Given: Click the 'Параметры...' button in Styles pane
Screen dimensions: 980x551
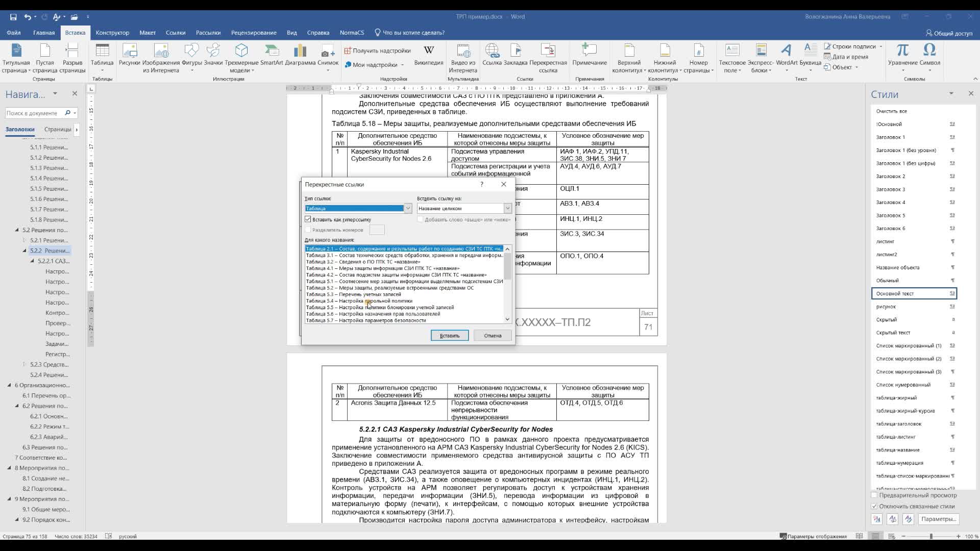Looking at the screenshot, I should 939,519.
